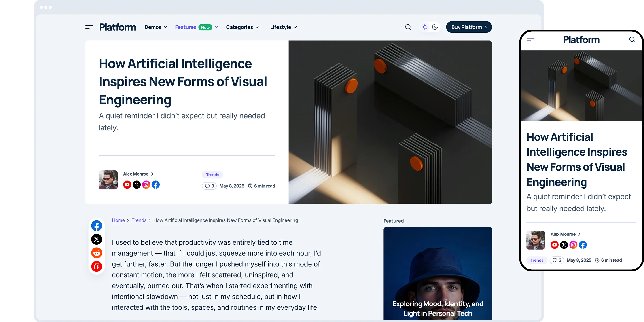Open comments badge in mobile preview

click(557, 260)
